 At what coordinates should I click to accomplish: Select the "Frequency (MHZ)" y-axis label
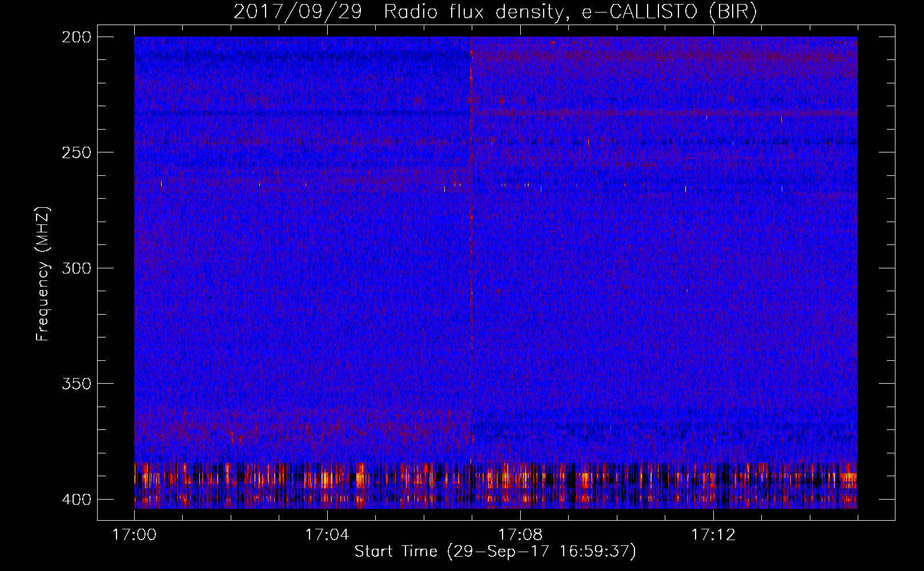(43, 274)
